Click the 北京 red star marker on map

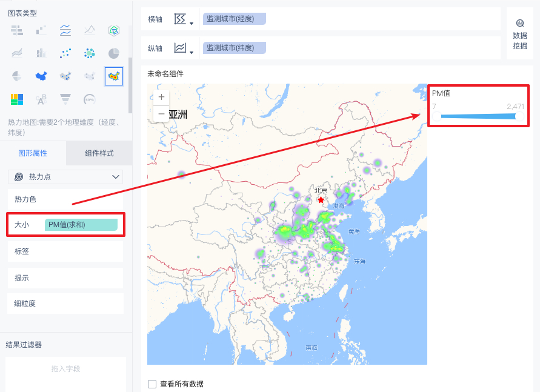click(x=321, y=199)
